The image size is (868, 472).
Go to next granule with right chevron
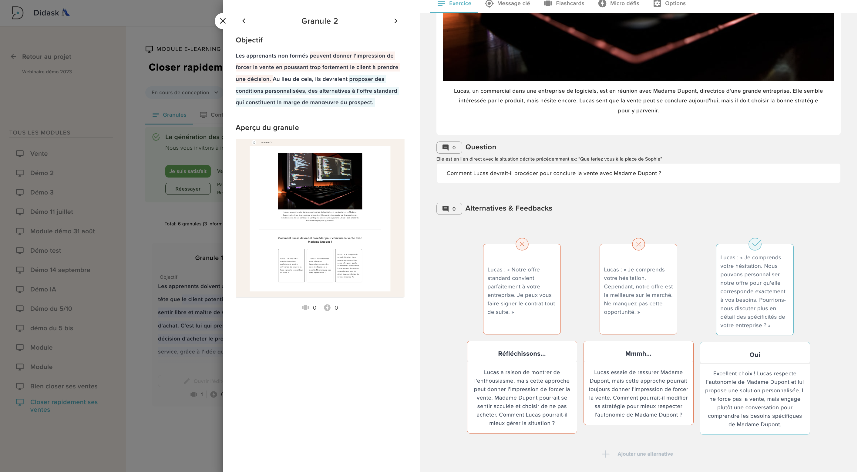click(395, 21)
